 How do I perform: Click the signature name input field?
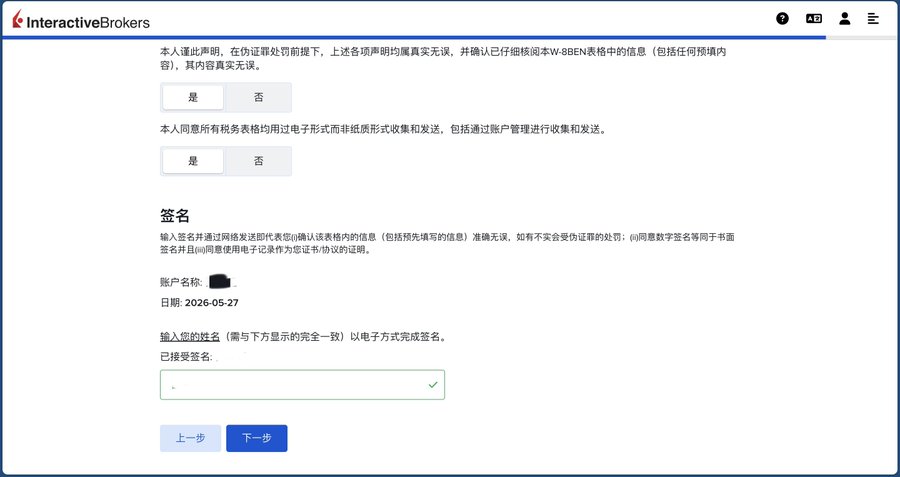302,385
